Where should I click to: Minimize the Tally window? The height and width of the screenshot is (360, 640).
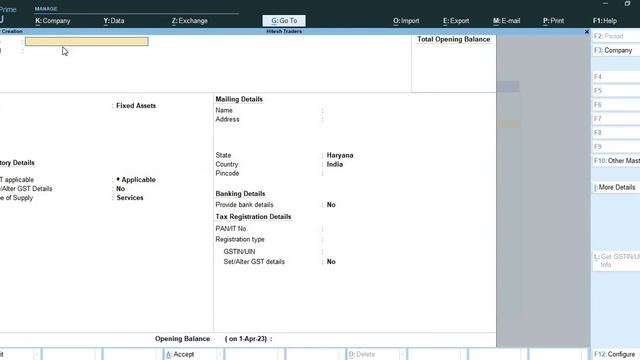click(x=605, y=3)
